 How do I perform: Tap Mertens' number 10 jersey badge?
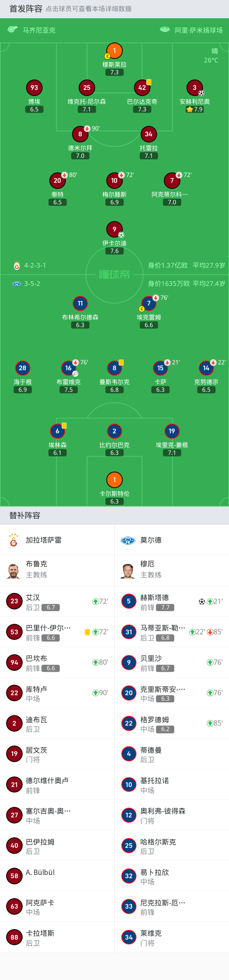(x=114, y=180)
